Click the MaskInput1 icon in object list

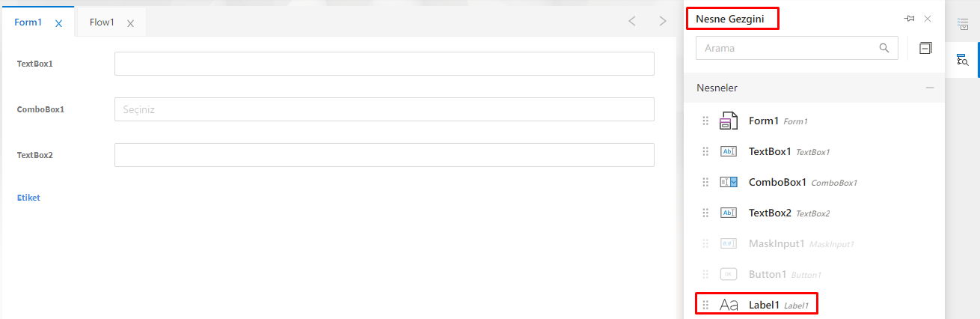coord(729,243)
